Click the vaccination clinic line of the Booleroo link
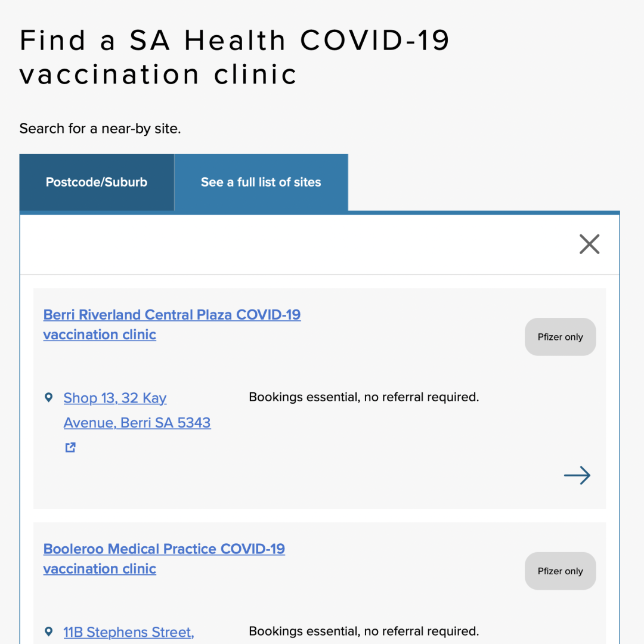 point(100,569)
